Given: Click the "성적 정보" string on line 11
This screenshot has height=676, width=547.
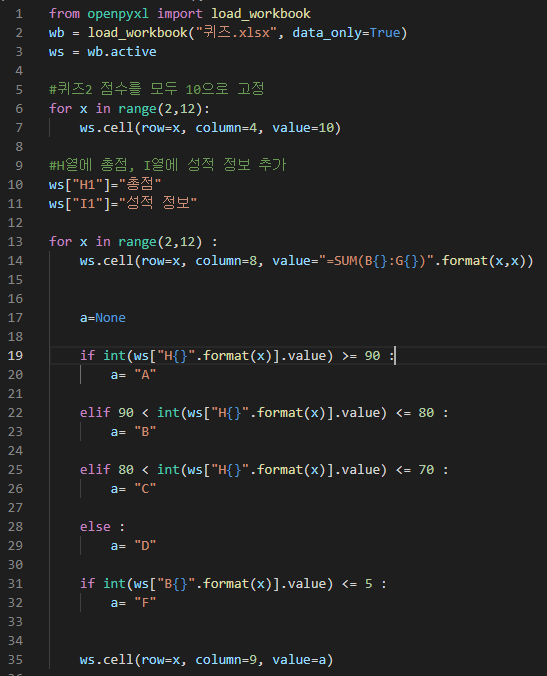Looking at the screenshot, I should 158,203.
